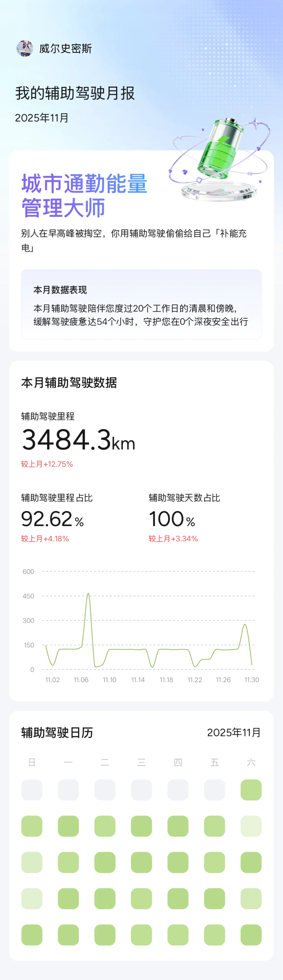Select the pale Saturday cell in second calendar row

[251, 826]
